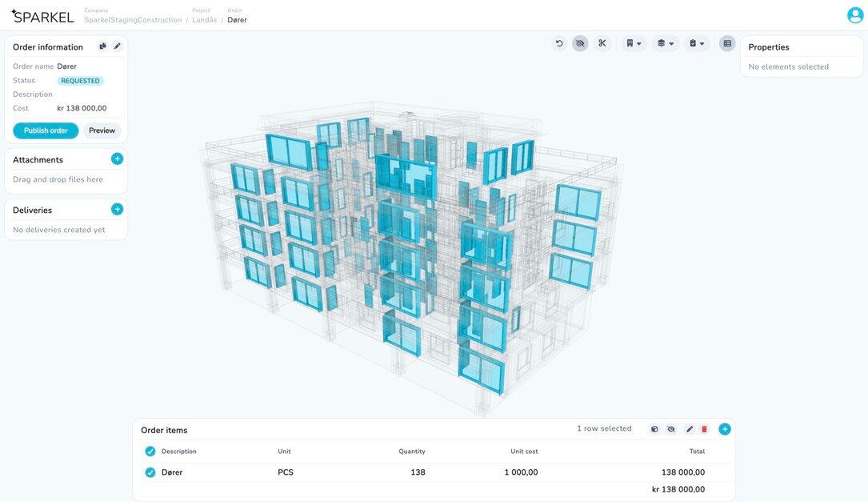Expand the layers dropdown in toolbar
This screenshot has height=502, width=868.
(x=665, y=43)
